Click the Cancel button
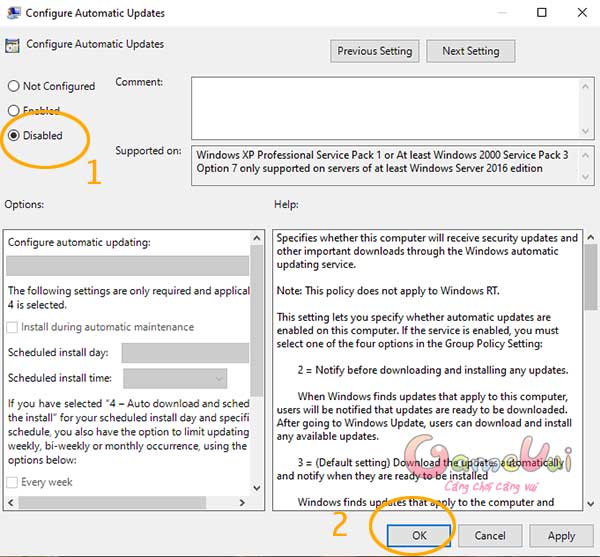Viewport: 600px width, 557px height. (490, 536)
